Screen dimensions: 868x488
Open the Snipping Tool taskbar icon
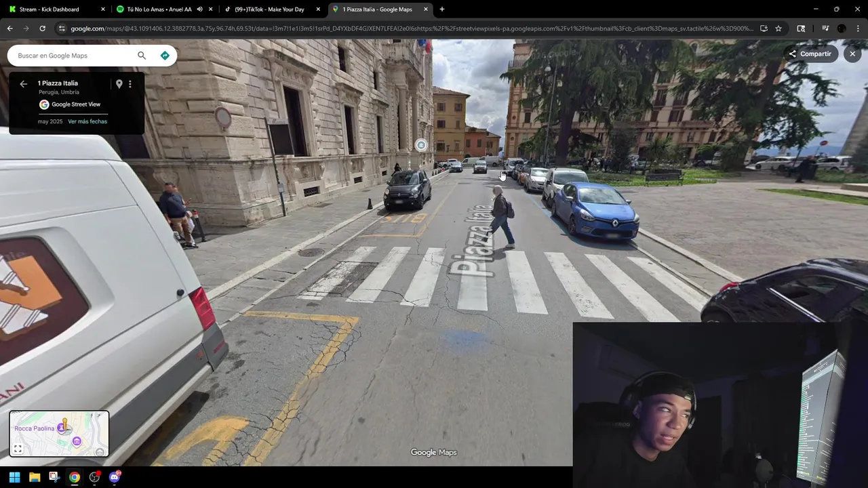click(x=54, y=477)
